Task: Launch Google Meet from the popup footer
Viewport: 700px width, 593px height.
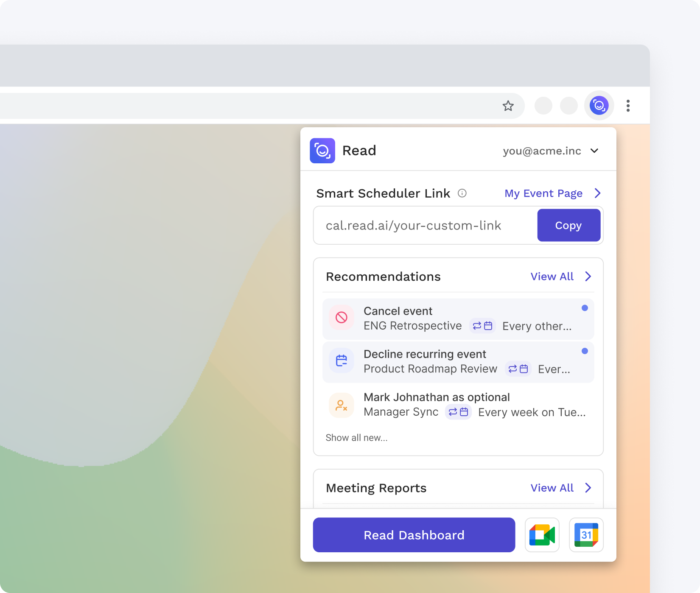Action: coord(542,535)
